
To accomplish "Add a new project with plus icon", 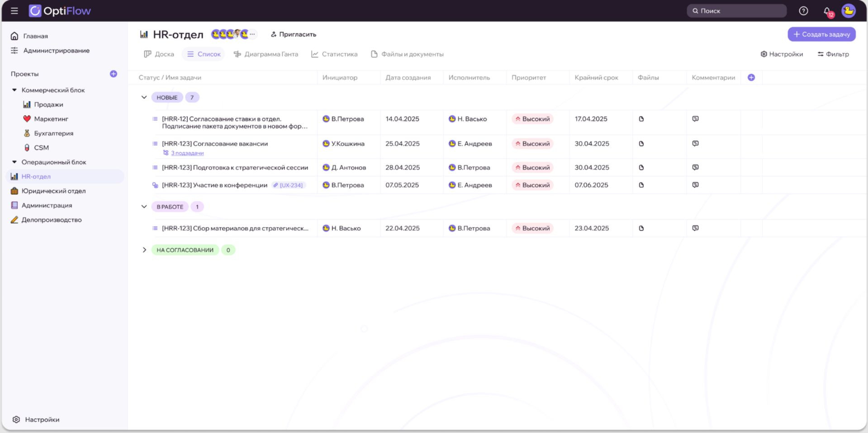I will click(114, 74).
